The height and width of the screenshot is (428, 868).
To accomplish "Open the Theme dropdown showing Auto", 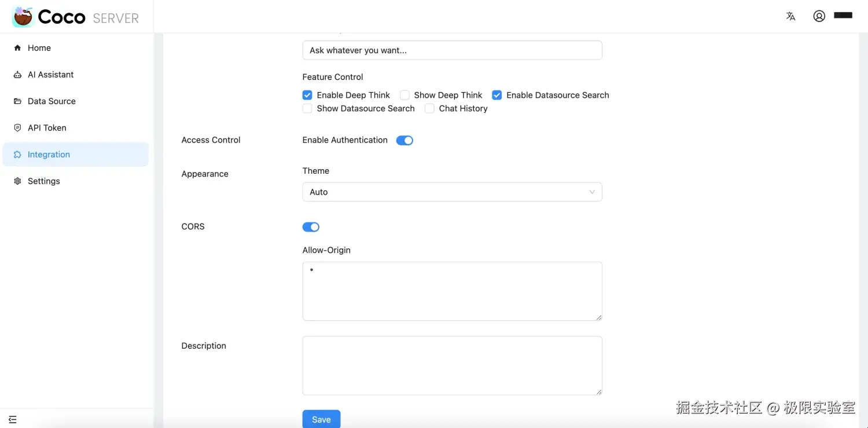I will click(452, 192).
